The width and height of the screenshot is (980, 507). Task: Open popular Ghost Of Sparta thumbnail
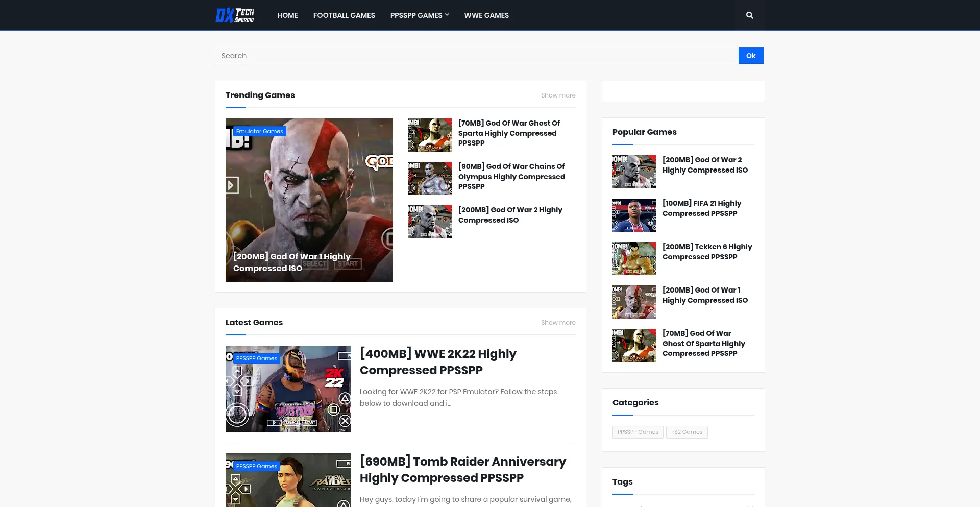pos(634,345)
